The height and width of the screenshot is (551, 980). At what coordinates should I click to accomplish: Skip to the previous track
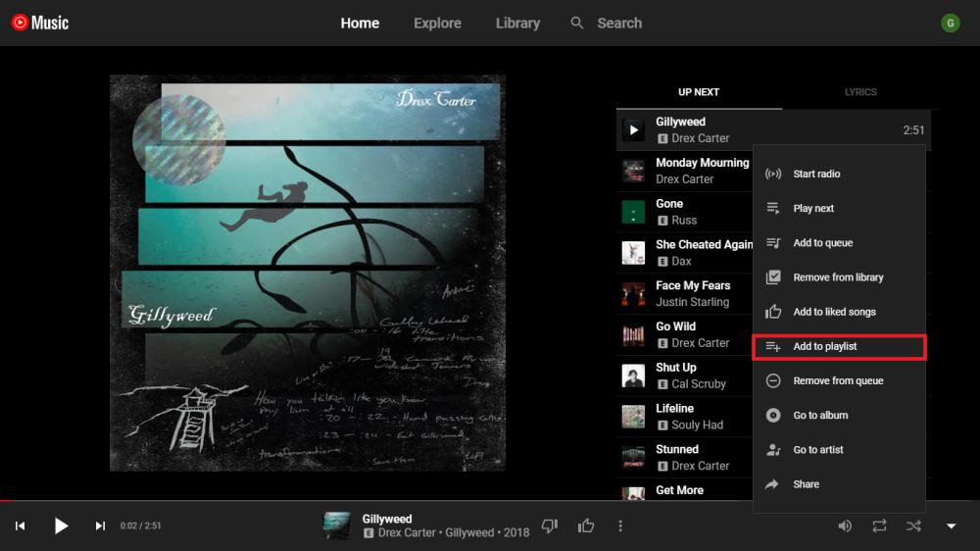(x=20, y=526)
